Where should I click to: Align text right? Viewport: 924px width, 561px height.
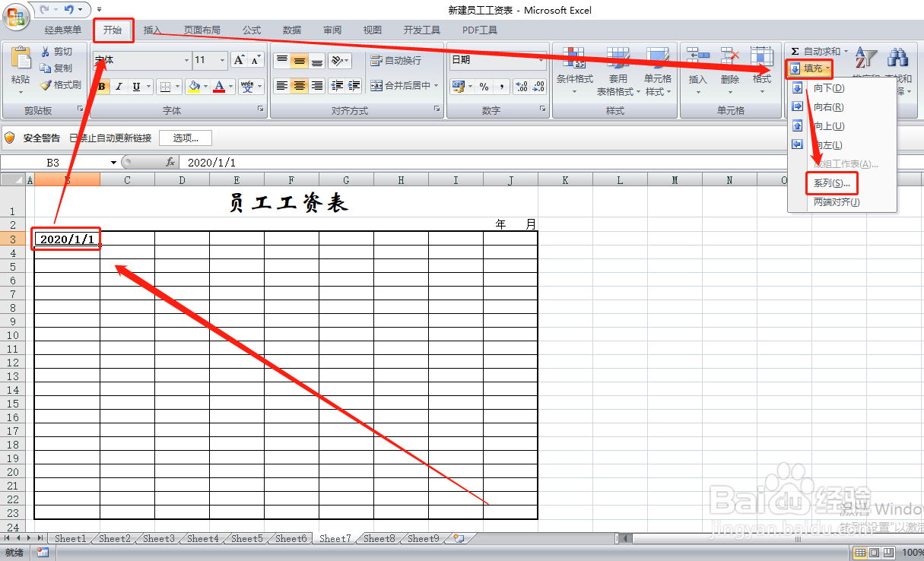coord(317,86)
